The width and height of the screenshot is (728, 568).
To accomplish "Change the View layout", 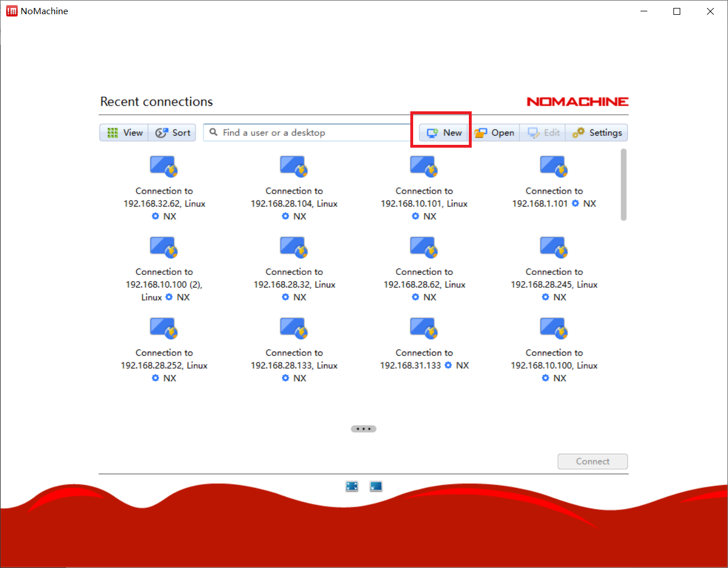I will point(124,133).
